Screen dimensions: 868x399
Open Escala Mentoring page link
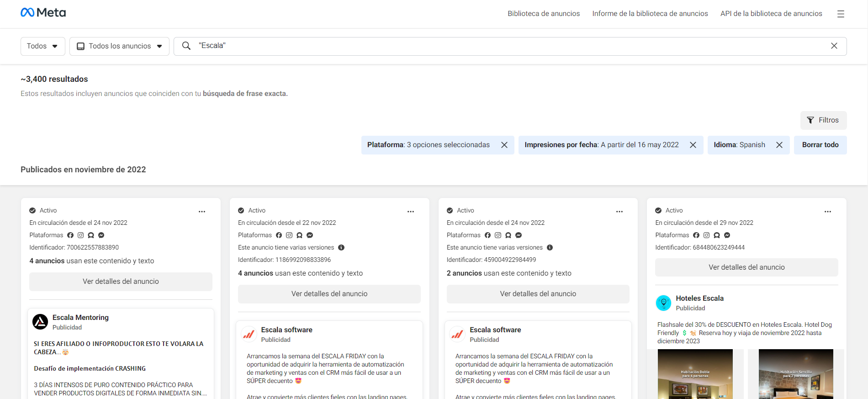click(80, 317)
